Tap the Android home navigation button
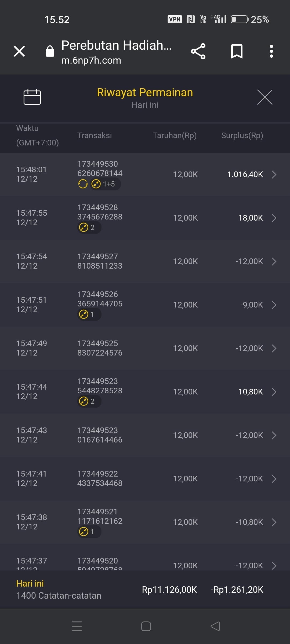The image size is (290, 644). [146, 626]
